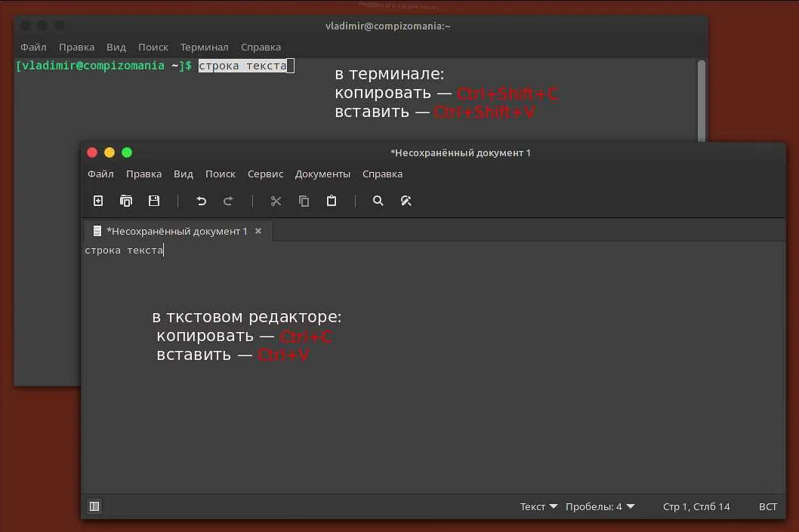Cut the selected text with scissors icon

pos(276,201)
